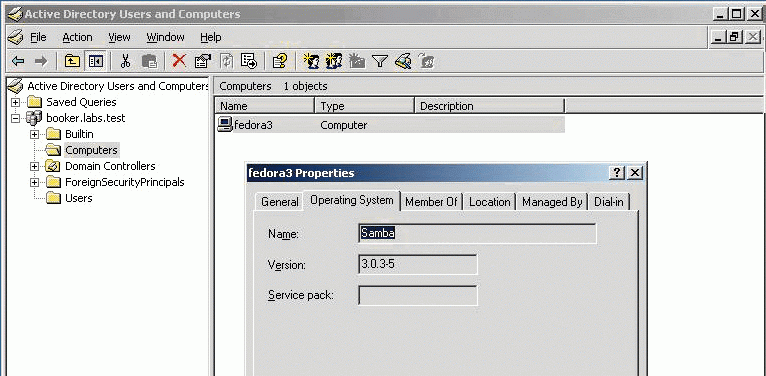The width and height of the screenshot is (766, 376).
Task: Open the Window menu
Action: 166,37
